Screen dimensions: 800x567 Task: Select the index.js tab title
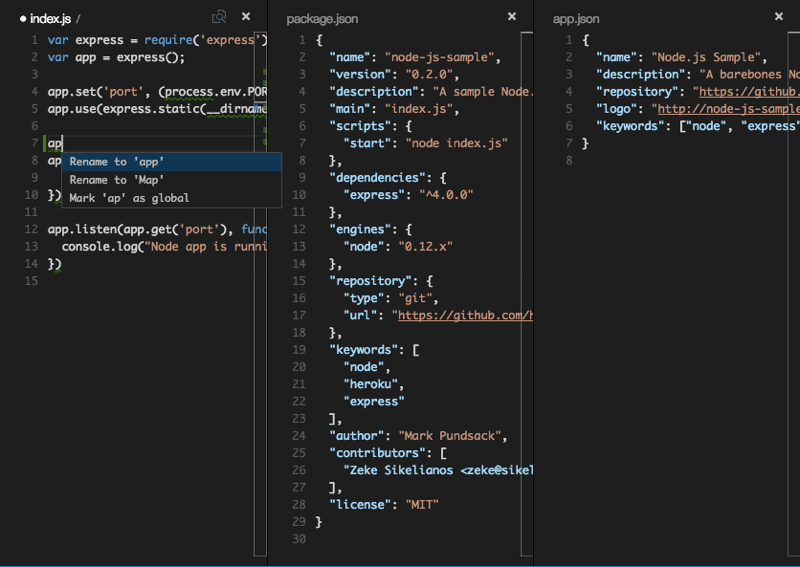point(52,19)
